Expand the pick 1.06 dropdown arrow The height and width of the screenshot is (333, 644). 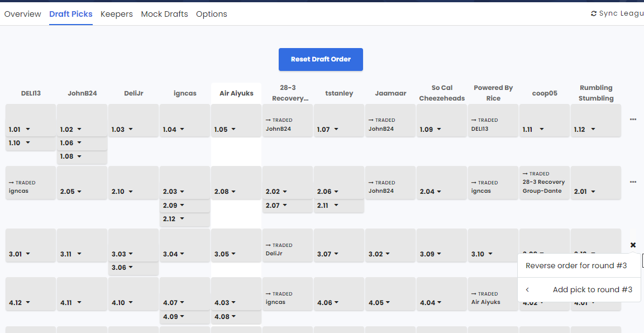[79, 143]
